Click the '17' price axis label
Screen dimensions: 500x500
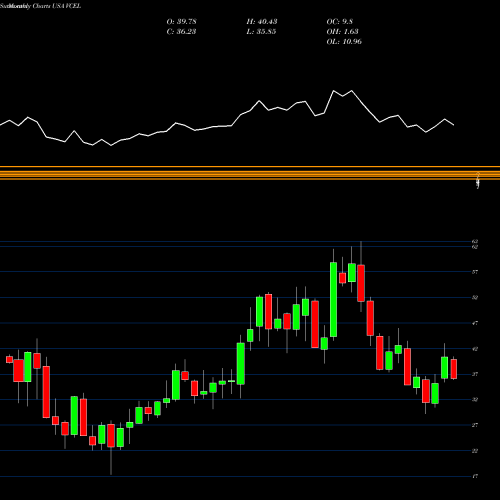point(475,476)
